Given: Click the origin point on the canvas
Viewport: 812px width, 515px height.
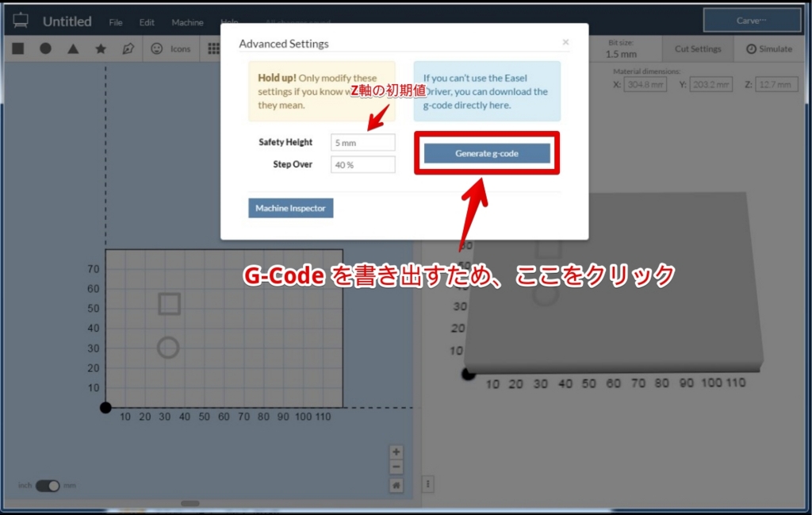Looking at the screenshot, I should pos(105,408).
